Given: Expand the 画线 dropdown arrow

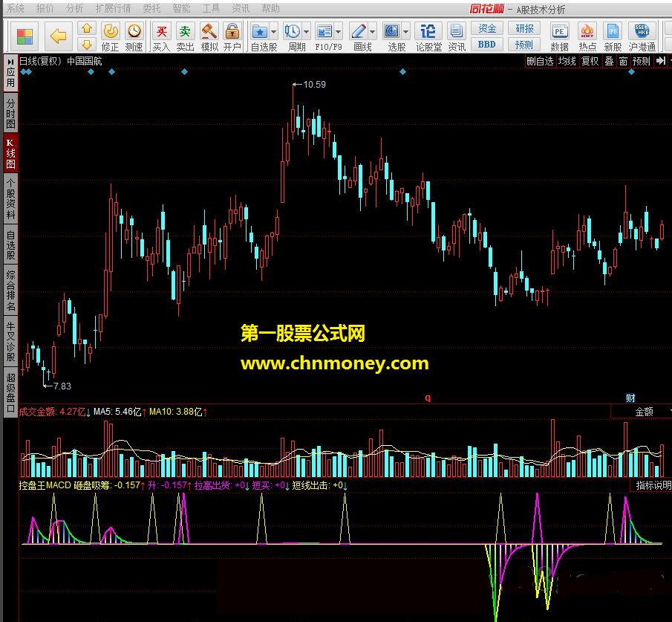Looking at the screenshot, I should [x=372, y=31].
